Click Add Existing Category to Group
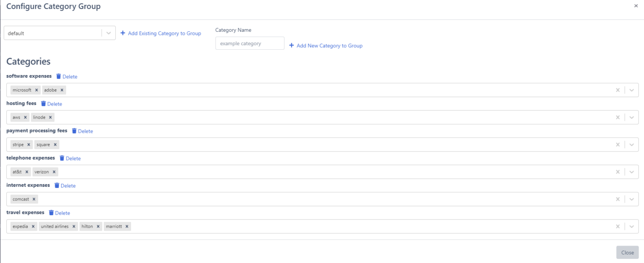The height and width of the screenshot is (263, 644). coord(161,33)
